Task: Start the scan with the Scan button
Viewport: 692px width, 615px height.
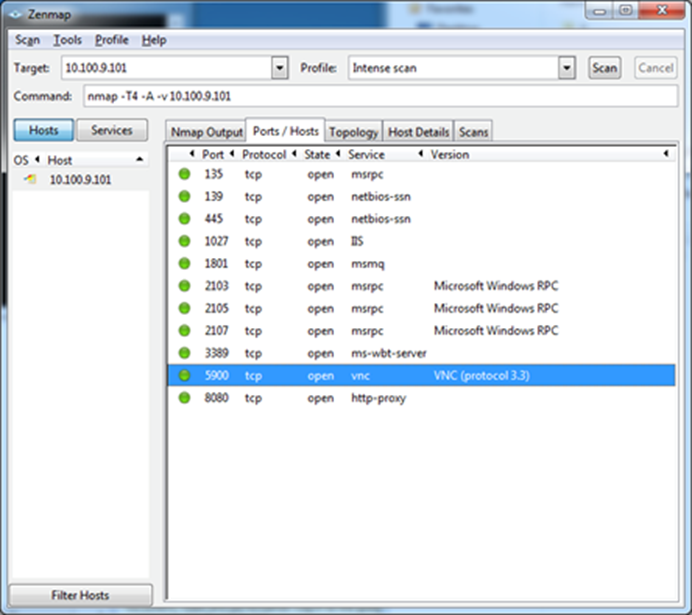Action: point(605,68)
